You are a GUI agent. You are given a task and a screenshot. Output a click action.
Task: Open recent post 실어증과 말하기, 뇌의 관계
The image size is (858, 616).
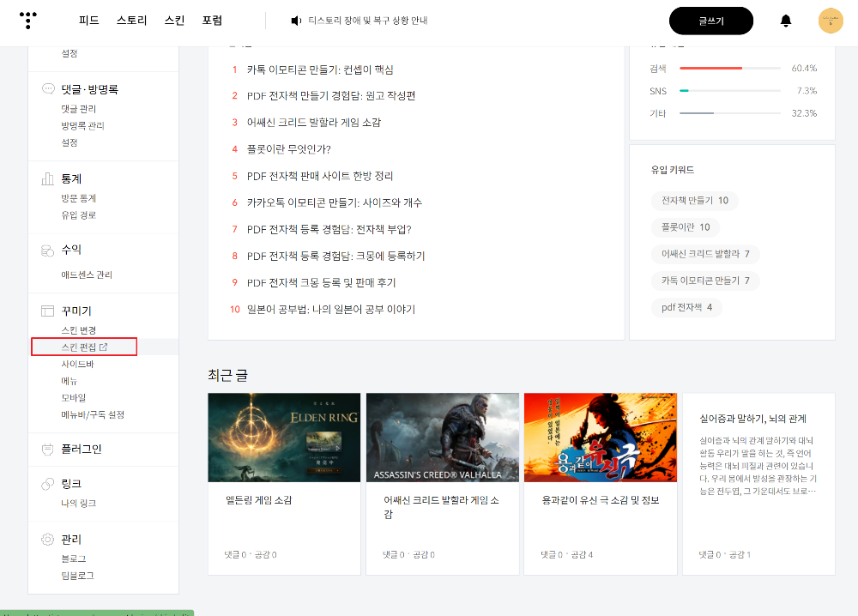pos(752,419)
